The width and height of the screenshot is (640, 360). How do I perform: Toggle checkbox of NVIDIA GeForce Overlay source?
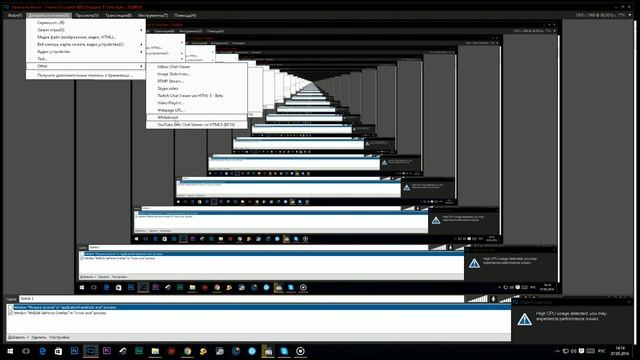10,313
